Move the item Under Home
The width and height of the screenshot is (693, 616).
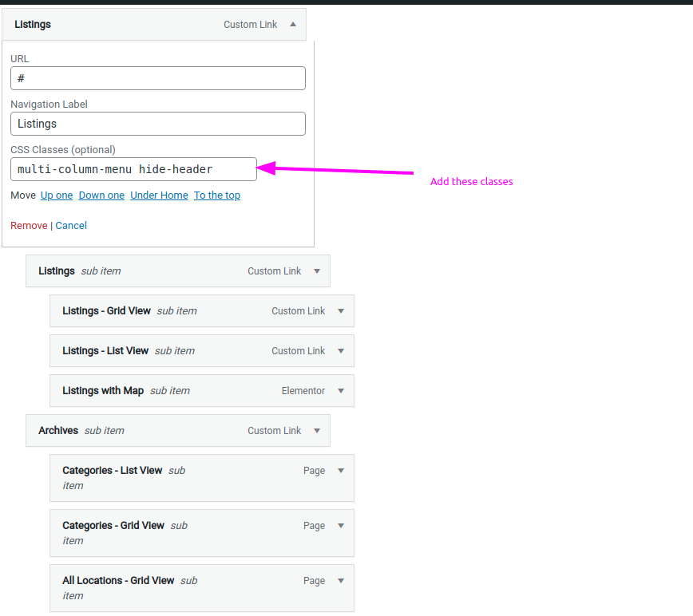click(x=159, y=195)
